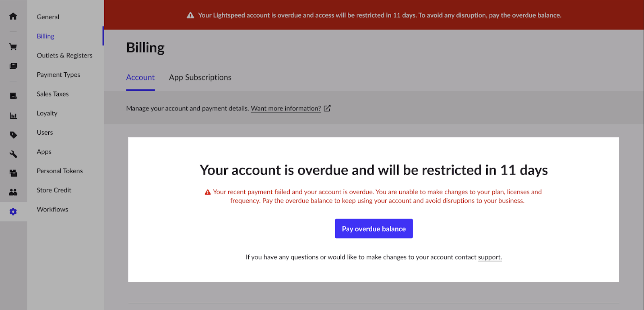Image resolution: width=644 pixels, height=310 pixels.
Task: Open the Catalog price tag icon
Action: click(x=13, y=135)
